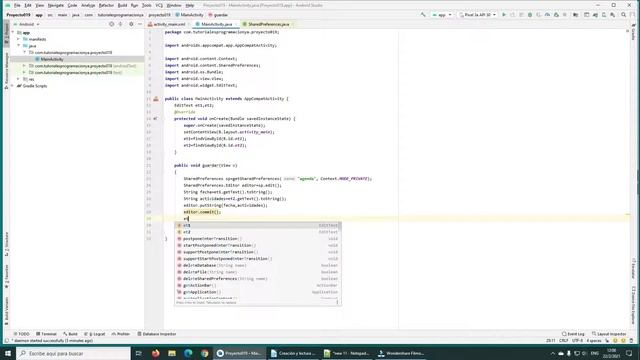Expand Gradle Scripts node

(13, 86)
